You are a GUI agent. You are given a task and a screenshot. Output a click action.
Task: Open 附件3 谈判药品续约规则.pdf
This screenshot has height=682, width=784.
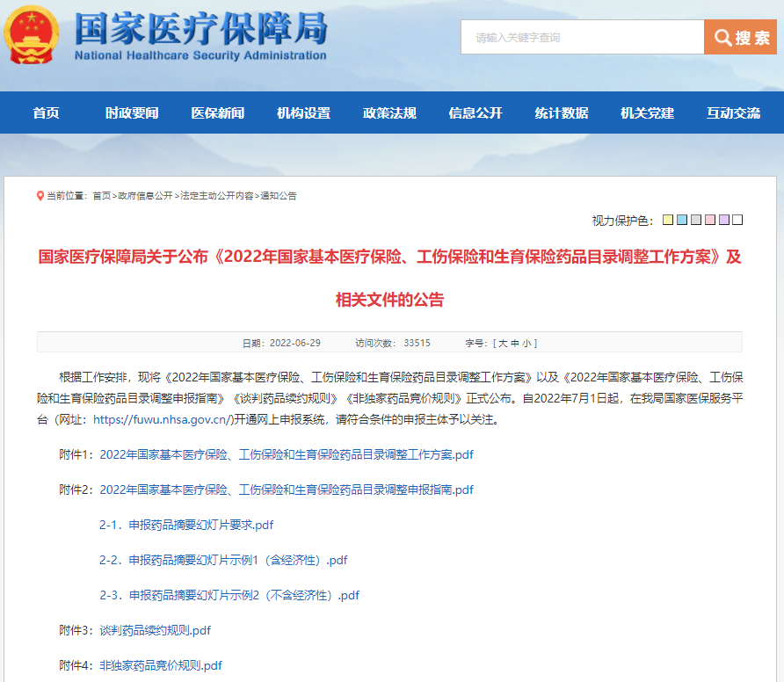(x=155, y=630)
